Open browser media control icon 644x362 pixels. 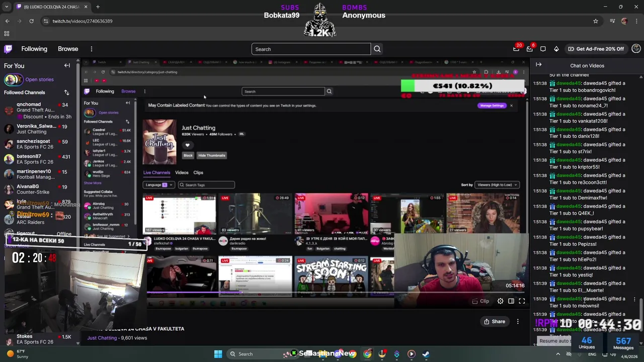click(x=612, y=21)
